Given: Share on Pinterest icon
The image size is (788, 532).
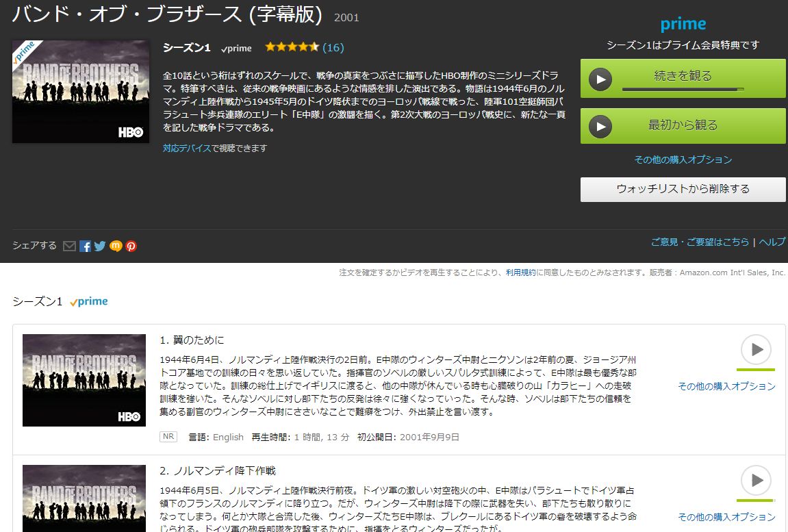Looking at the screenshot, I should pyautogui.click(x=131, y=246).
